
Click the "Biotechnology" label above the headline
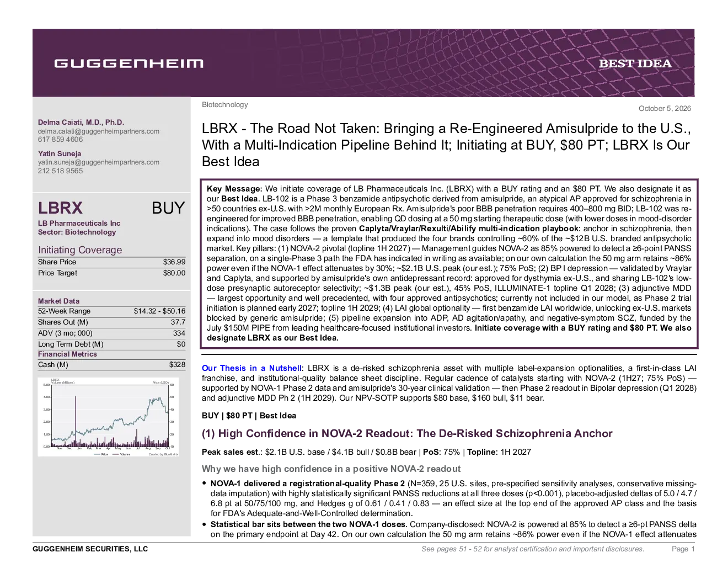coord(225,105)
